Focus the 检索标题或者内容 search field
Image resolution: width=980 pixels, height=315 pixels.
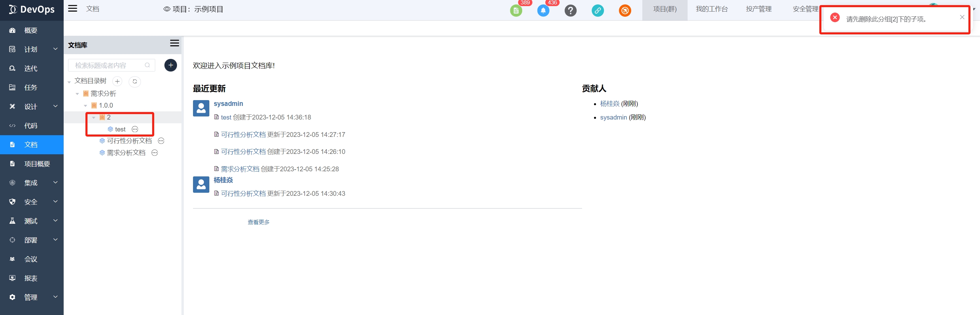[111, 65]
